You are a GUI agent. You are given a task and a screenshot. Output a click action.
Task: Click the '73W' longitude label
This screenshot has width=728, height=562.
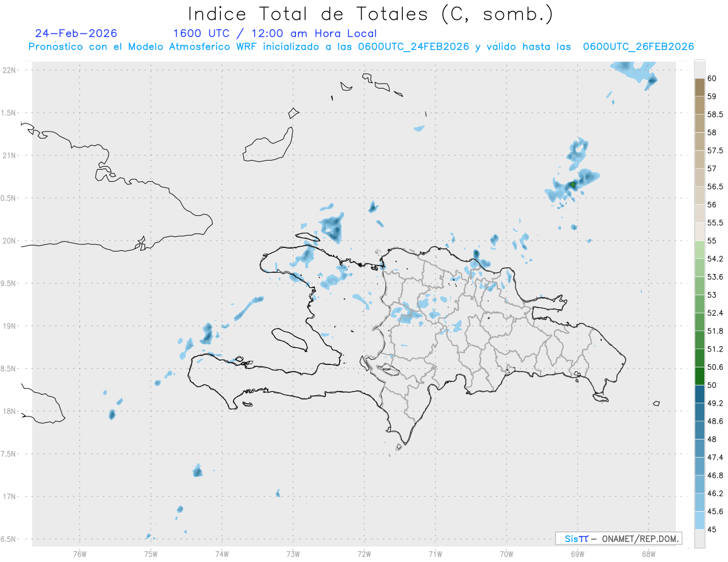point(293,554)
